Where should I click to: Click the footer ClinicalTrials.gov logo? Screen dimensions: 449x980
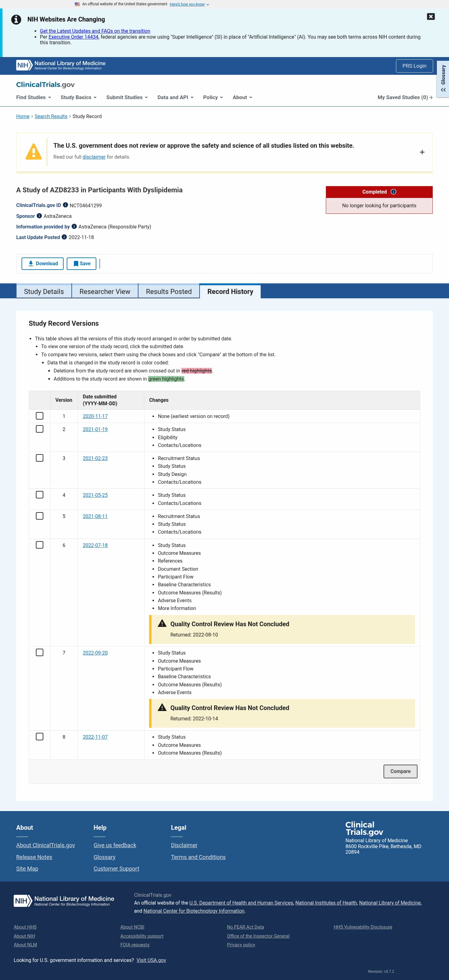(364, 828)
